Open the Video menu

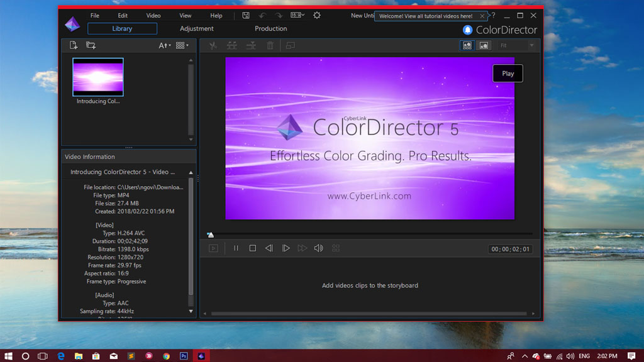tap(153, 15)
